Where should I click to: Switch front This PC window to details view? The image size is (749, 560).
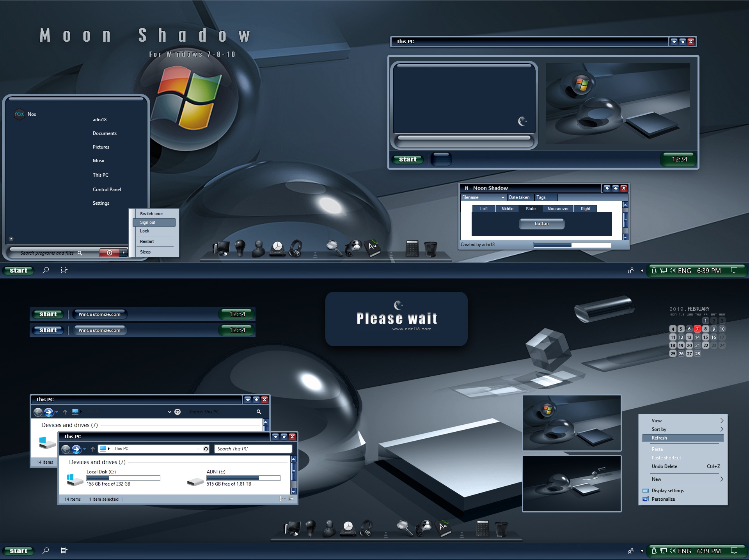[x=282, y=499]
